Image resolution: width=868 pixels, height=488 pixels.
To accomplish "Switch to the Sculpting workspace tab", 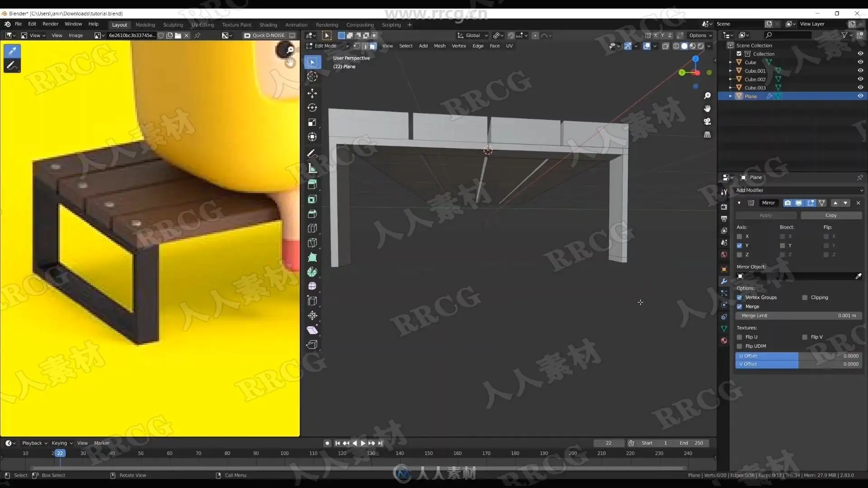I will (173, 25).
